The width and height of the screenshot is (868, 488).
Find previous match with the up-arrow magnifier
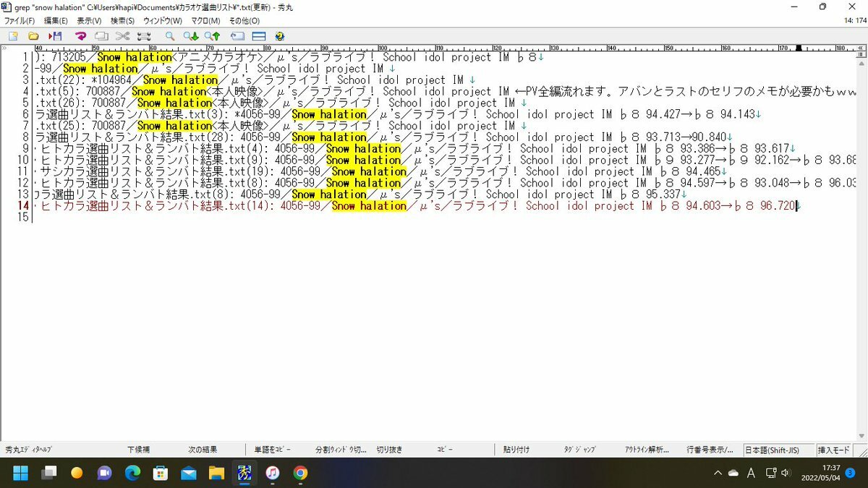(212, 35)
